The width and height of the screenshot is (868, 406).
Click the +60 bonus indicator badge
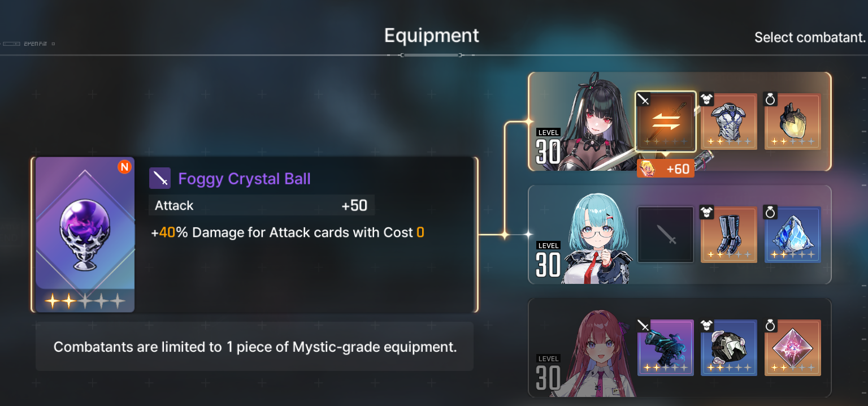tap(666, 169)
